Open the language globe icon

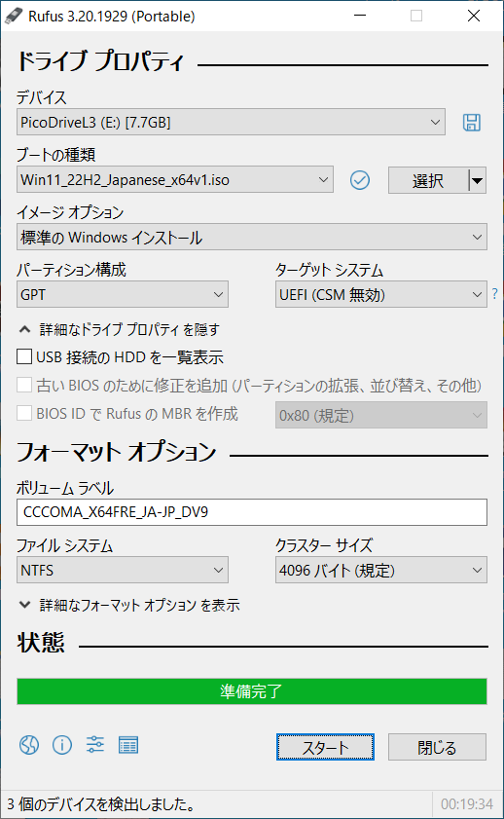coord(29,745)
